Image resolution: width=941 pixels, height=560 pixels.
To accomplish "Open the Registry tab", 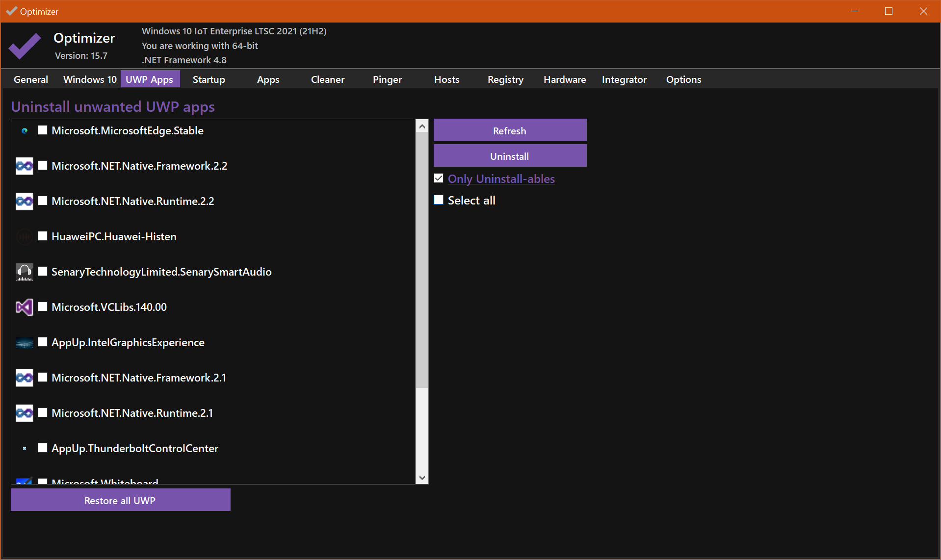I will pos(505,79).
